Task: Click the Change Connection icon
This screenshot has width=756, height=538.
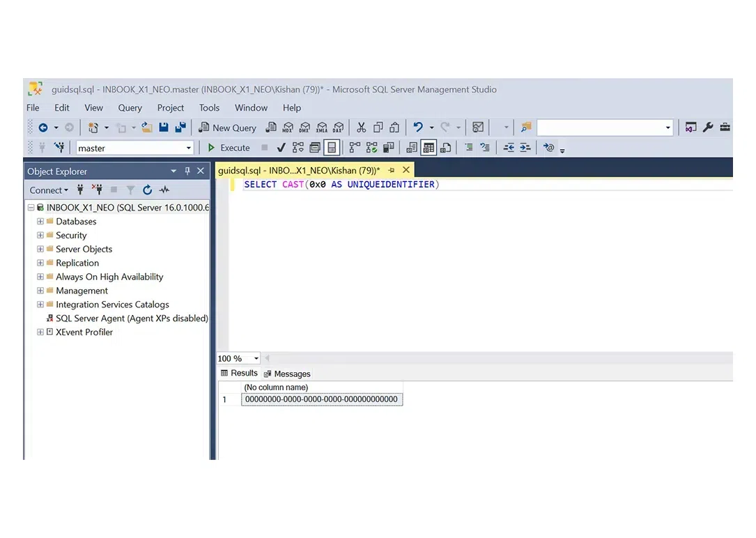Action: point(59,147)
